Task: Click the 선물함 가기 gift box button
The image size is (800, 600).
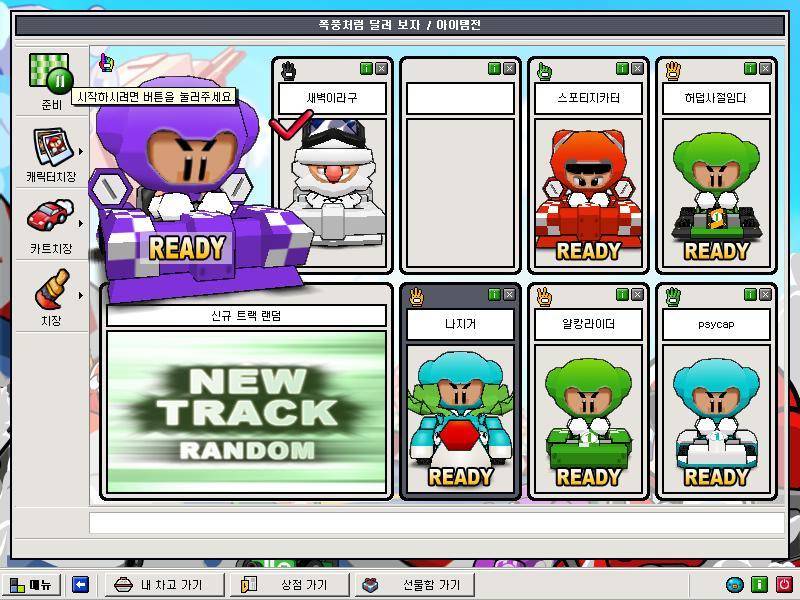Action: coord(420,585)
